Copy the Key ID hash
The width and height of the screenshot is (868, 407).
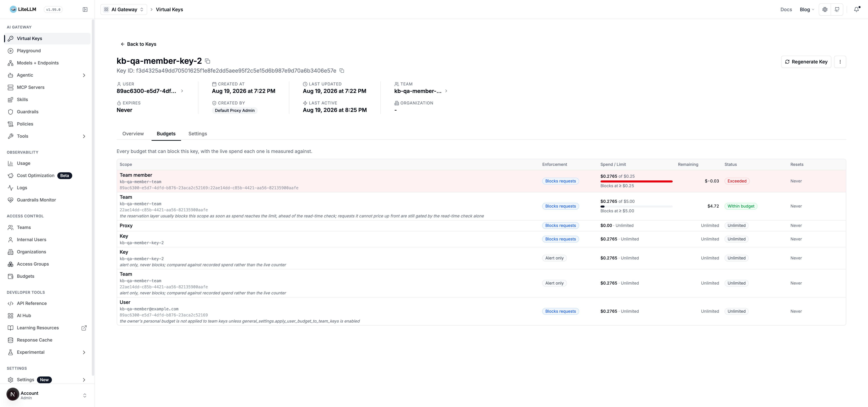point(342,71)
